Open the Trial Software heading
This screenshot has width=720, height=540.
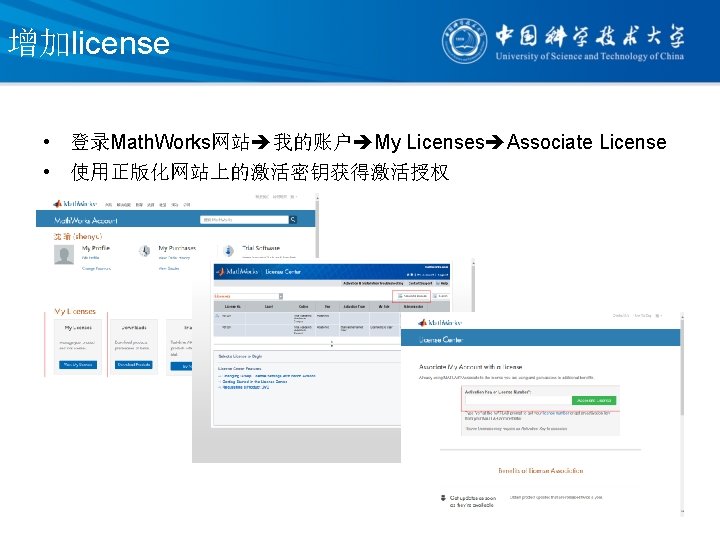[x=260, y=248]
